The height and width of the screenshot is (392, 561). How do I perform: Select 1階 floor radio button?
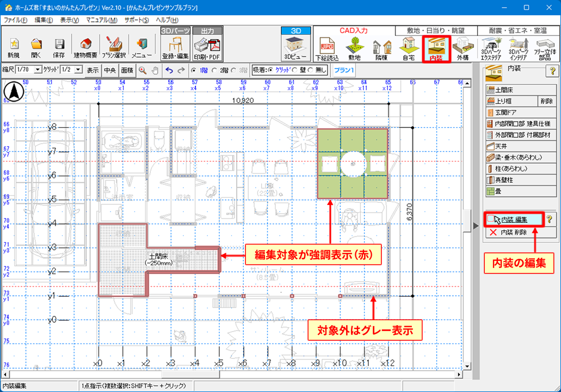(x=194, y=70)
